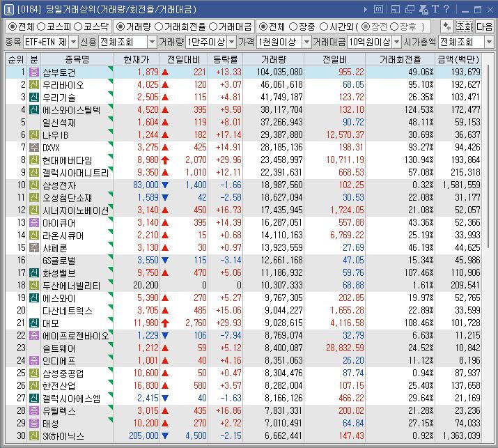Open the 시가총액 전체조회 dropdown
This screenshot has height=448, width=498.
[x=489, y=42]
